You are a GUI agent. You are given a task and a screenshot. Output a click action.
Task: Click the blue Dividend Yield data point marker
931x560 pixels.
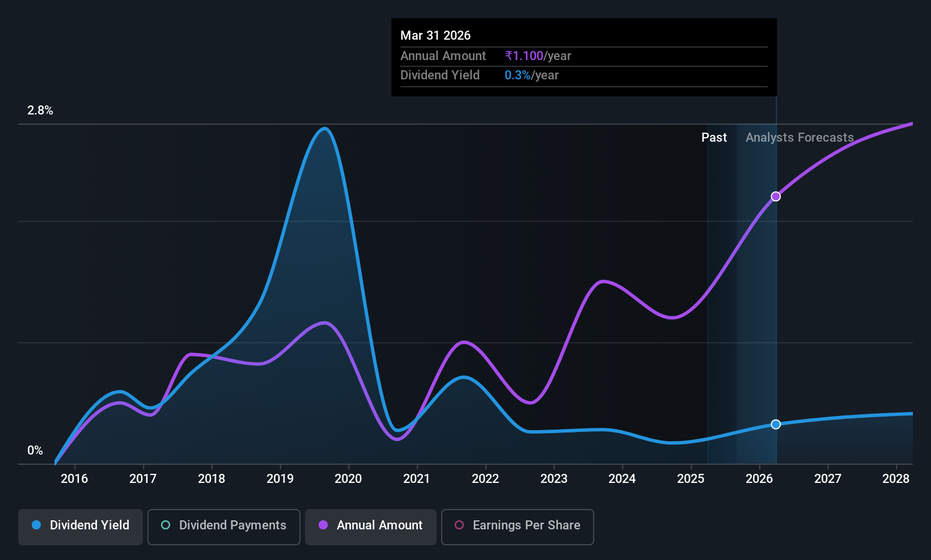click(x=776, y=425)
